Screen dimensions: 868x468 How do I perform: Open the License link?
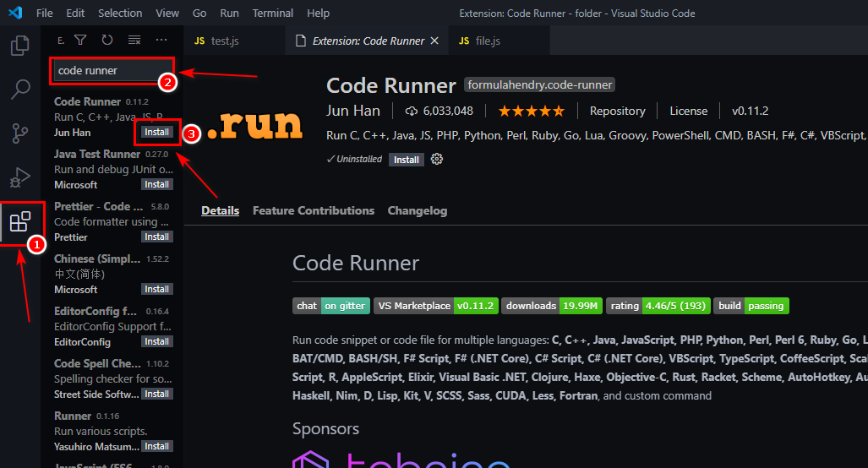(689, 112)
